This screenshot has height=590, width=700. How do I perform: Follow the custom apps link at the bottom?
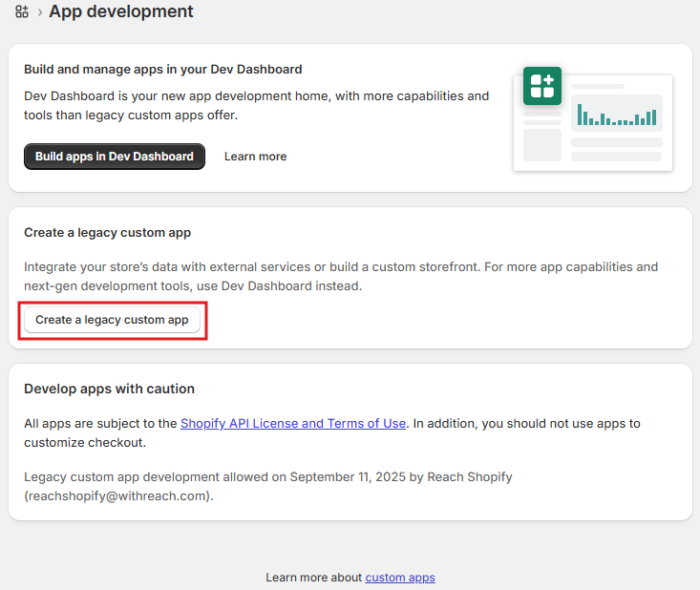pos(400,577)
